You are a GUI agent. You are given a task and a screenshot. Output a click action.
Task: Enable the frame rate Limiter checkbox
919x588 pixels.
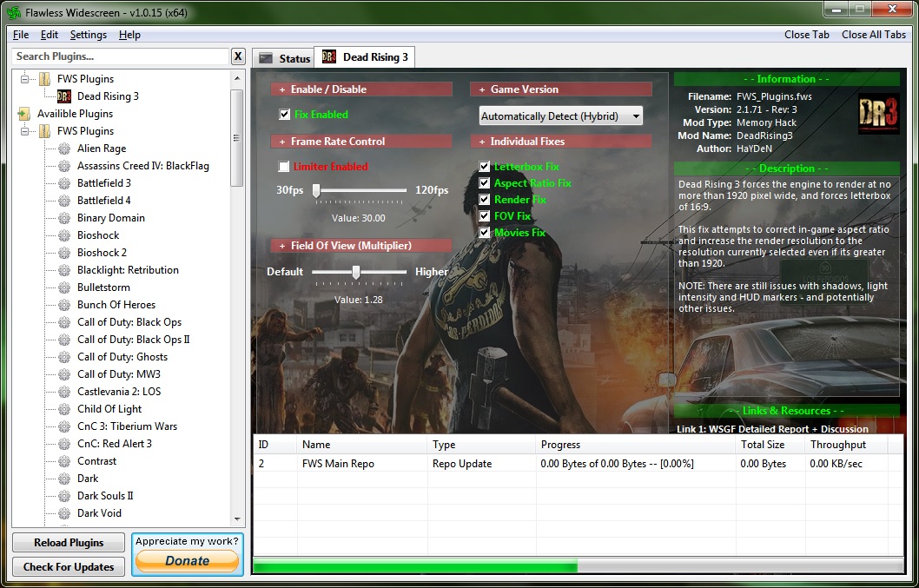(284, 167)
